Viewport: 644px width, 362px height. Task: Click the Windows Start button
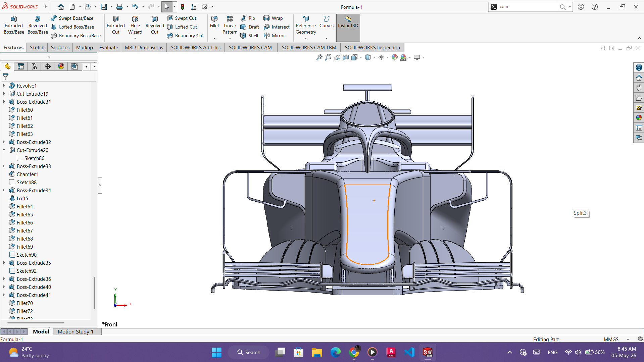click(x=216, y=352)
